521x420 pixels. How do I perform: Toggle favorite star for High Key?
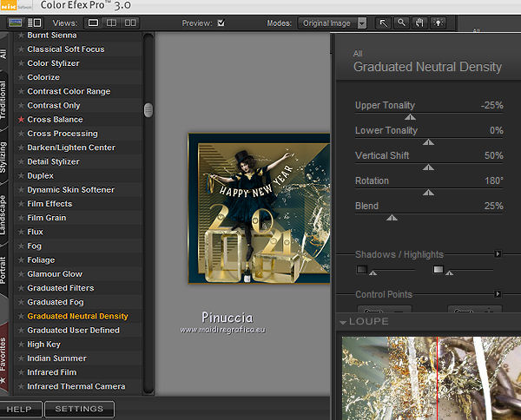pyautogui.click(x=21, y=345)
